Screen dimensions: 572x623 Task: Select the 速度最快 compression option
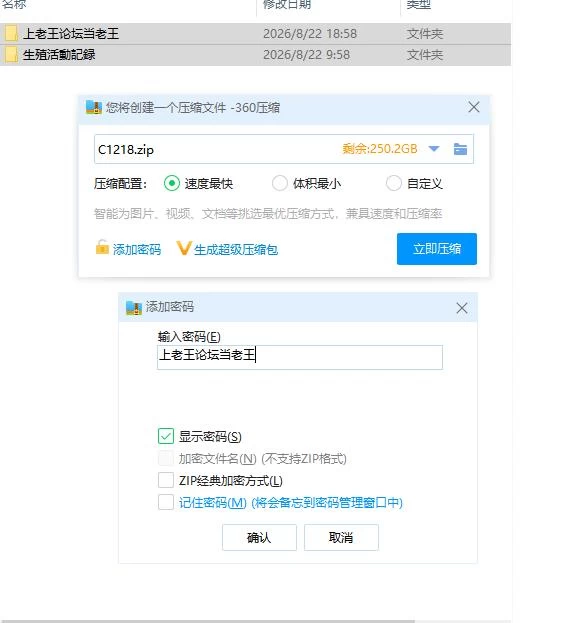(x=172, y=183)
